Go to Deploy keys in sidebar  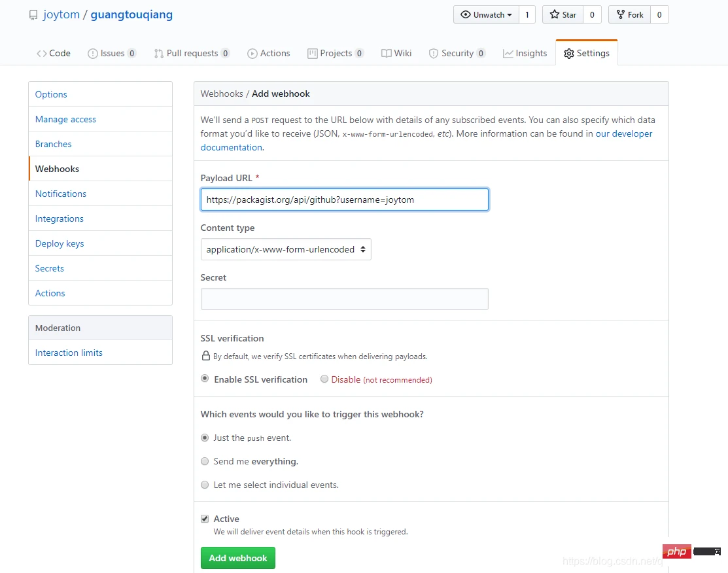(x=60, y=243)
